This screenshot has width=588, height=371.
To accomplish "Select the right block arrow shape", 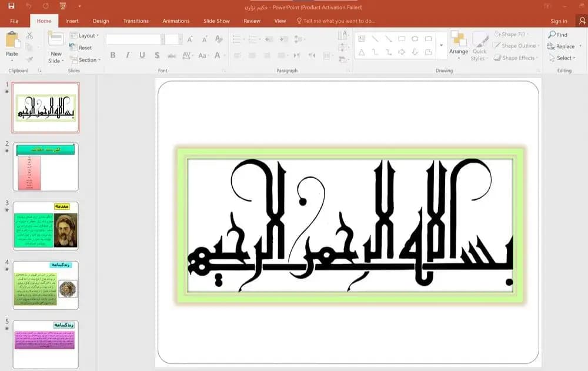I will coord(402,52).
